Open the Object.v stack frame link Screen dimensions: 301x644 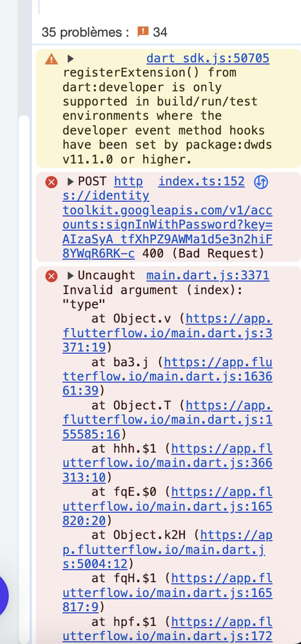click(167, 333)
